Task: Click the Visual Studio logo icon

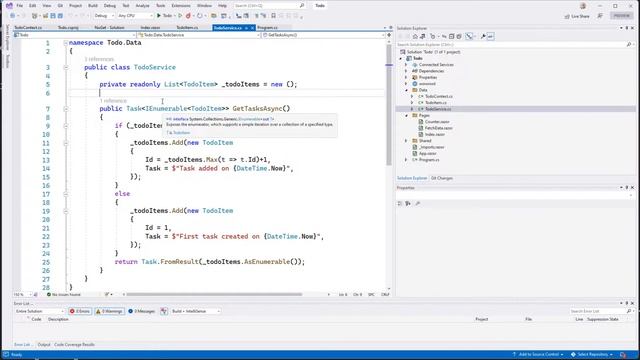Action: (9, 5)
